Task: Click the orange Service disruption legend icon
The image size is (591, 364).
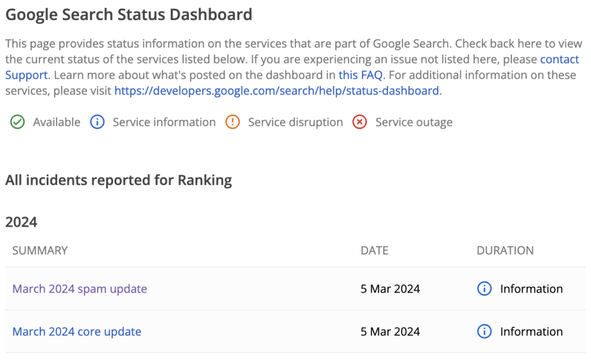Action: [x=233, y=122]
